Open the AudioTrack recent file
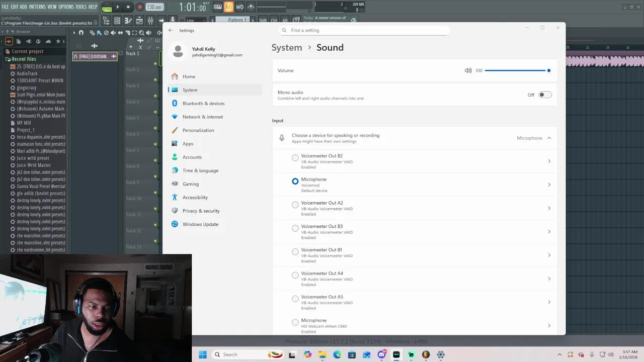This screenshot has height=362, width=644. [x=27, y=73]
